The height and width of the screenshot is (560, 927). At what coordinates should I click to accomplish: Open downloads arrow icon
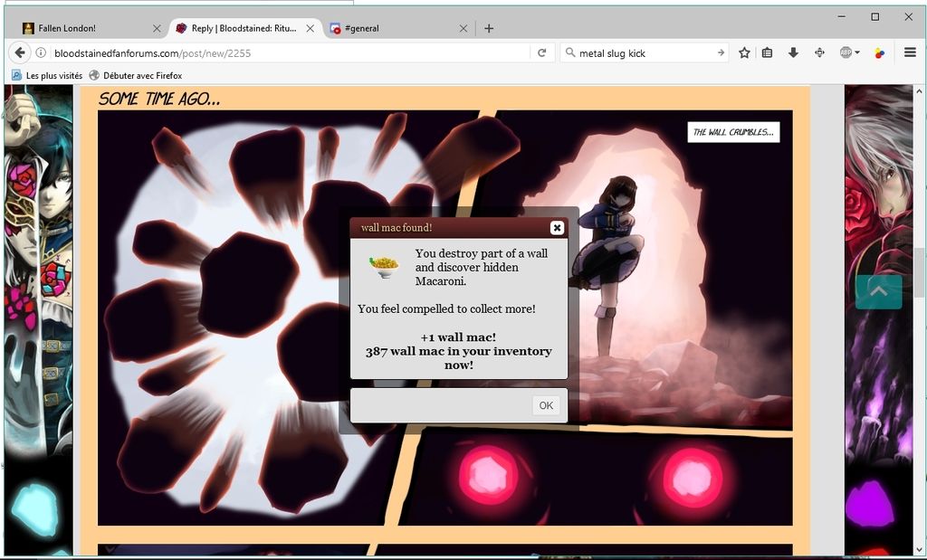(793, 52)
